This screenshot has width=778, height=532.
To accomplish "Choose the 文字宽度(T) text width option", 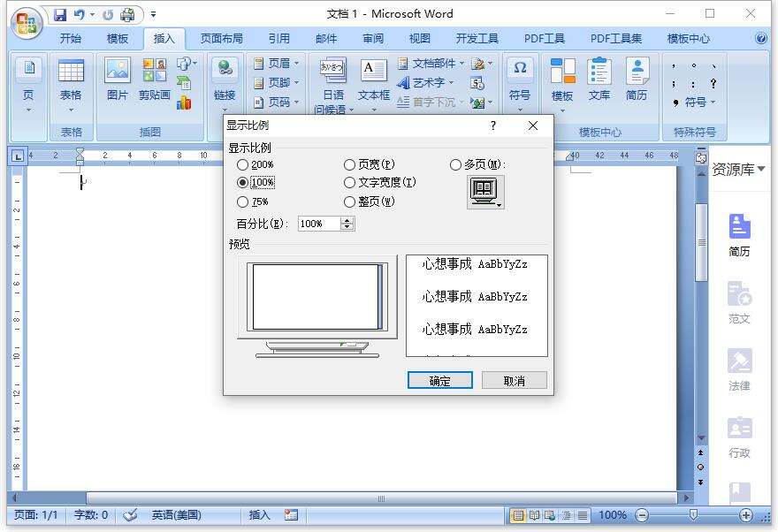I will pyautogui.click(x=380, y=182).
